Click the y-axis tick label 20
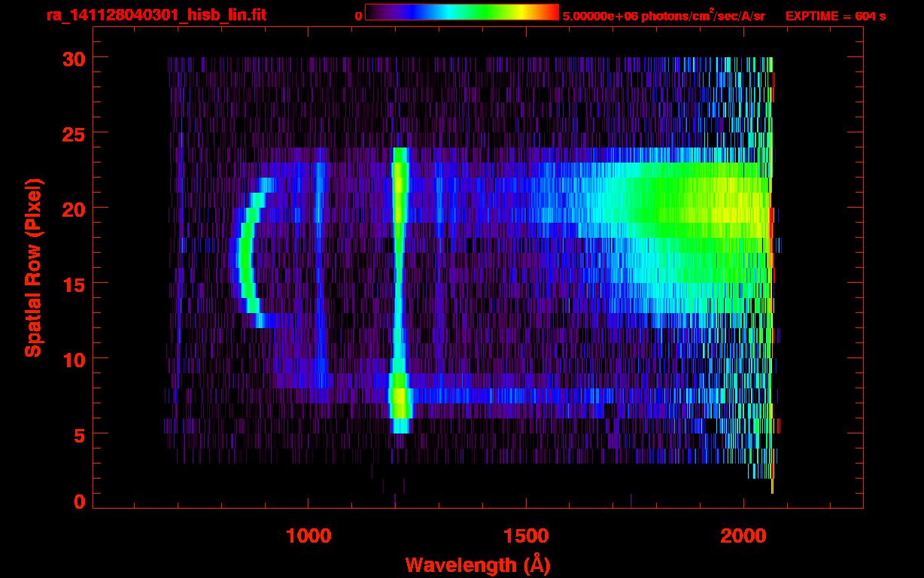Image resolution: width=924 pixels, height=578 pixels. (x=72, y=208)
